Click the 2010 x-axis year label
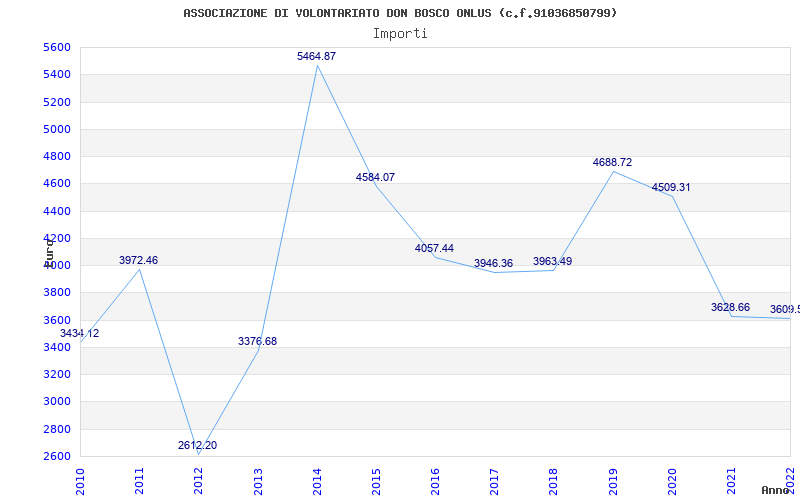The image size is (800, 500). [x=81, y=482]
